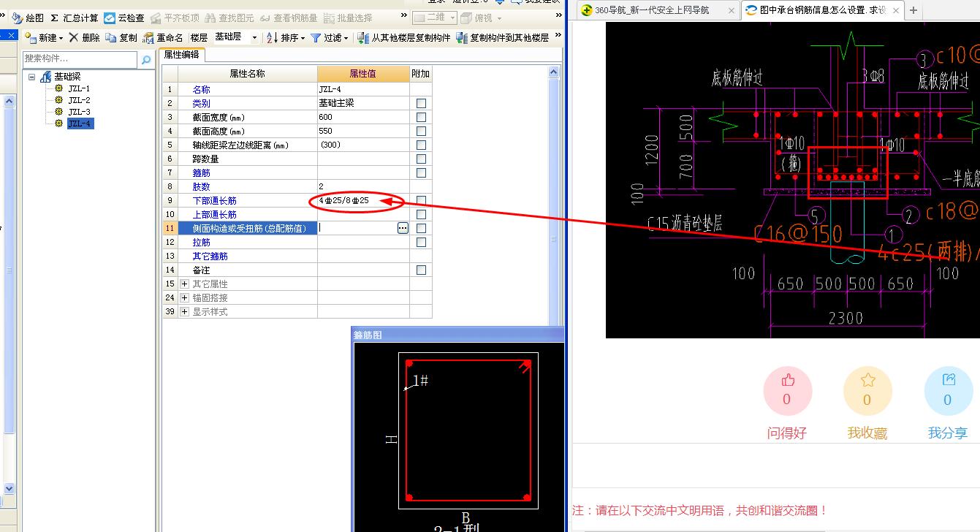Click 下部通长筋 value 4Φ25/8Φ25 cell
The width and height of the screenshot is (980, 532).
(363, 200)
